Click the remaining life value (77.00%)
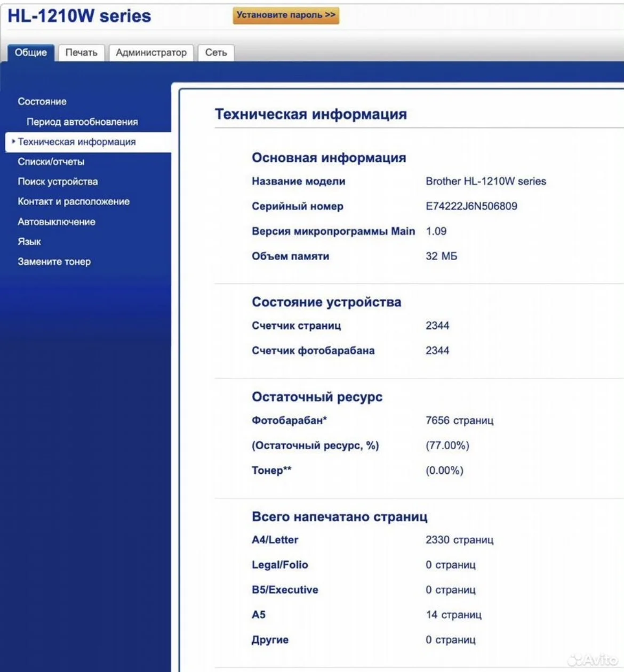Image resolution: width=624 pixels, height=672 pixels. pos(447,446)
